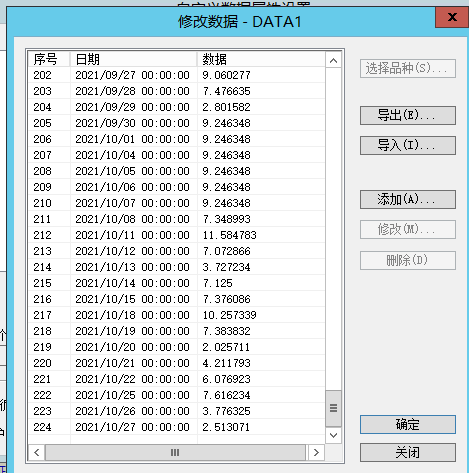Close the 修改数据 dialog with X
Screen dimensions: 469x473
(452, 17)
